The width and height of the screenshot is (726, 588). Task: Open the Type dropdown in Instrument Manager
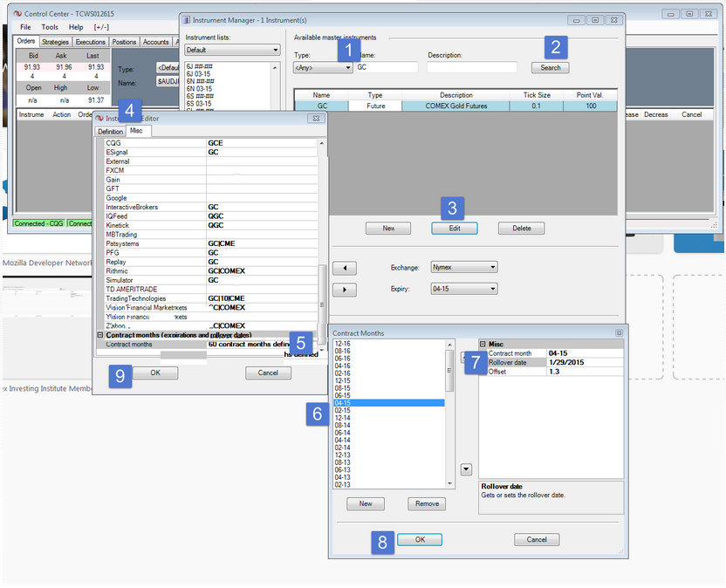pos(323,67)
